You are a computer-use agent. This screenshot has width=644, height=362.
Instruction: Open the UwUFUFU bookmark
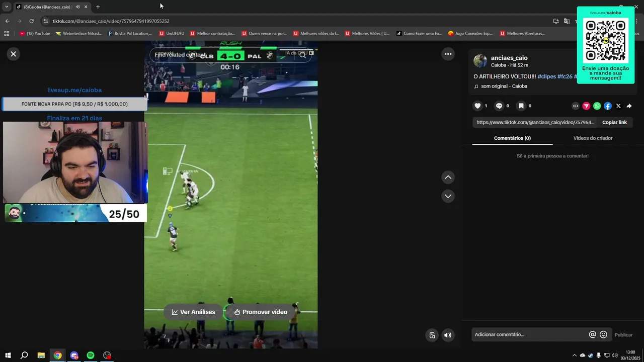(x=172, y=33)
